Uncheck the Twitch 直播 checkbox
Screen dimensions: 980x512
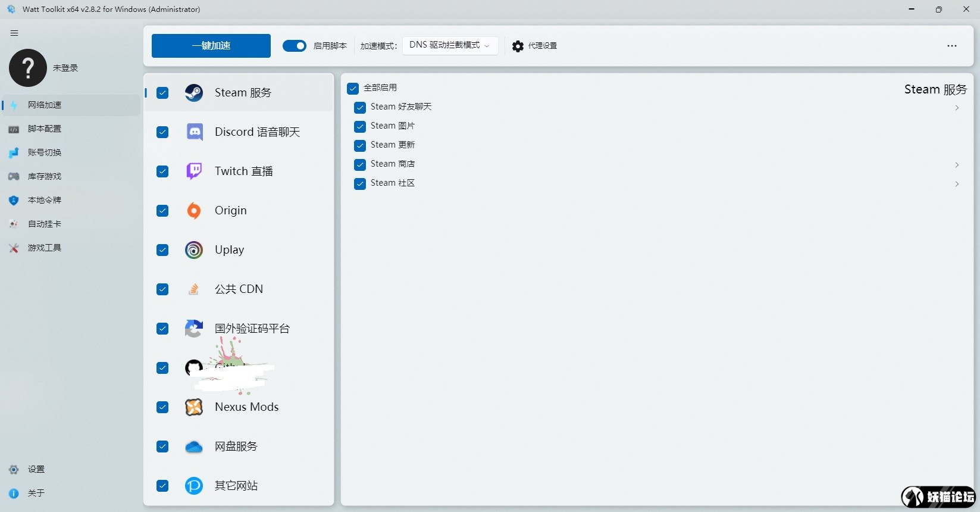(162, 171)
